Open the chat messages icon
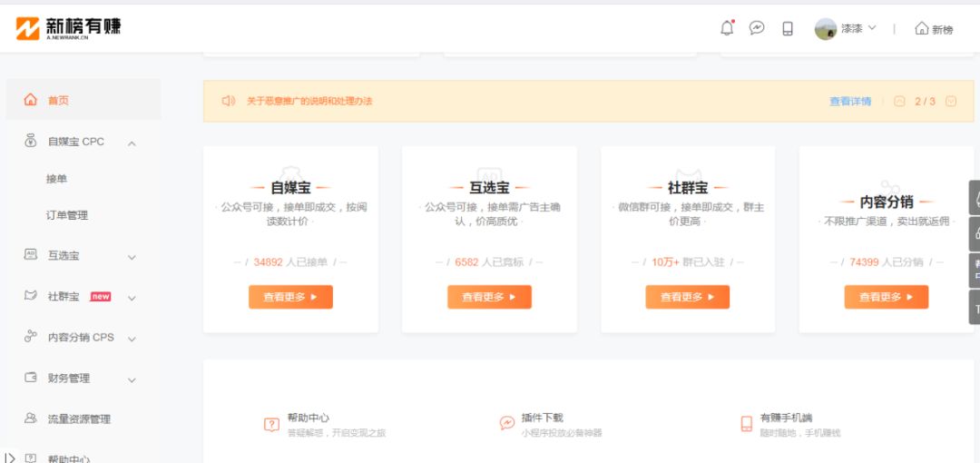This screenshot has height=463, width=980. 757,28
